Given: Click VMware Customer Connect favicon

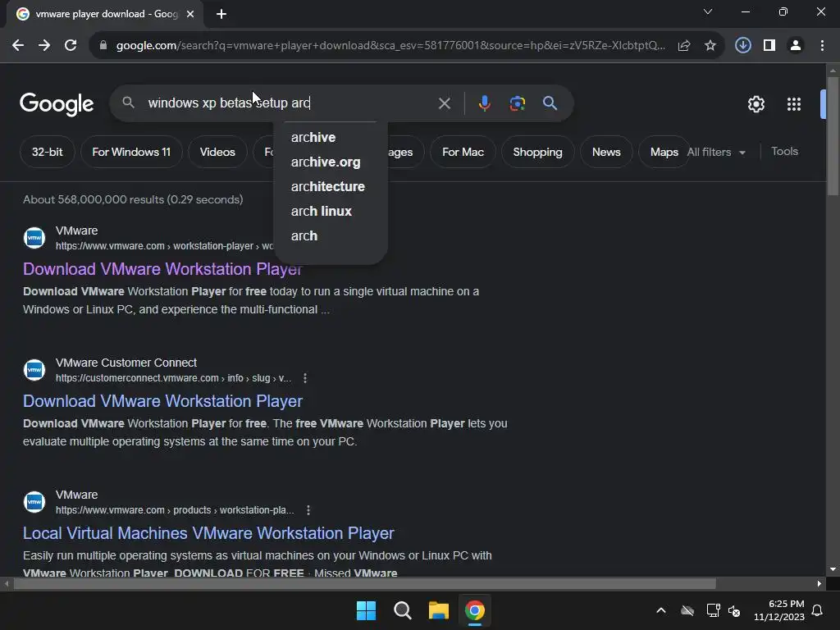Looking at the screenshot, I should pos(34,370).
